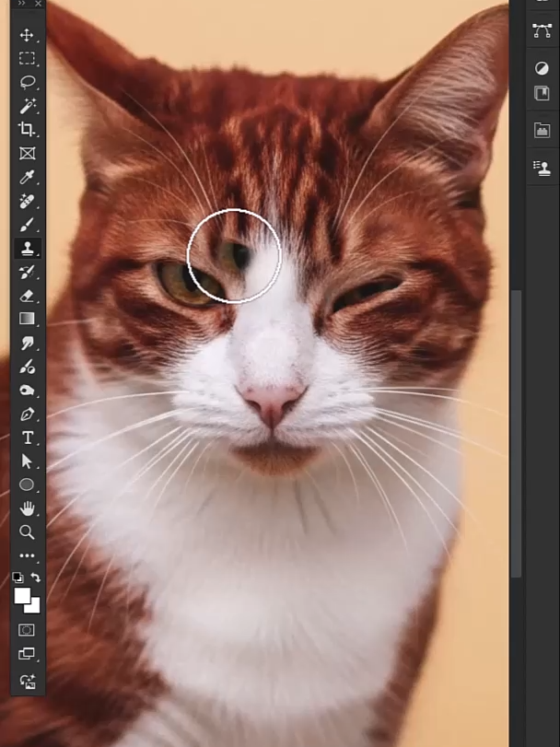Select the Ellipse shape tool
Image resolution: width=560 pixels, height=747 pixels.
pos(27,485)
